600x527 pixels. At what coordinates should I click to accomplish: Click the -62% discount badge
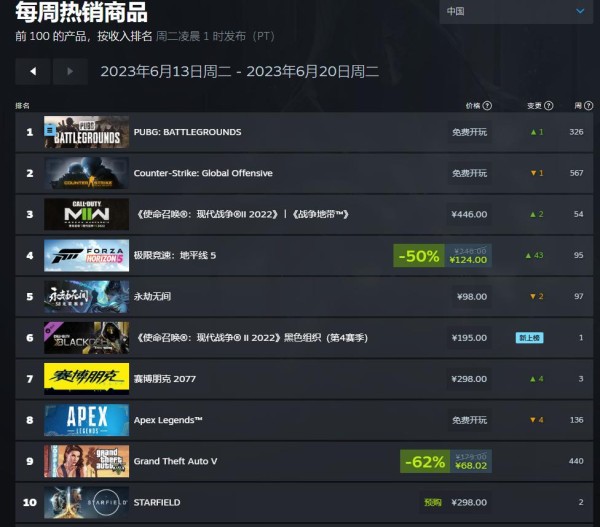pos(425,462)
